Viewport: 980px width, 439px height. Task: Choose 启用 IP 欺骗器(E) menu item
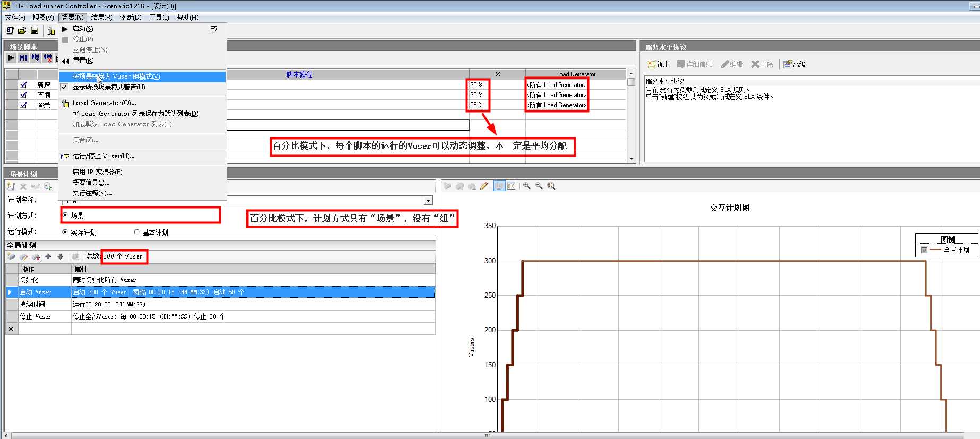142,172
